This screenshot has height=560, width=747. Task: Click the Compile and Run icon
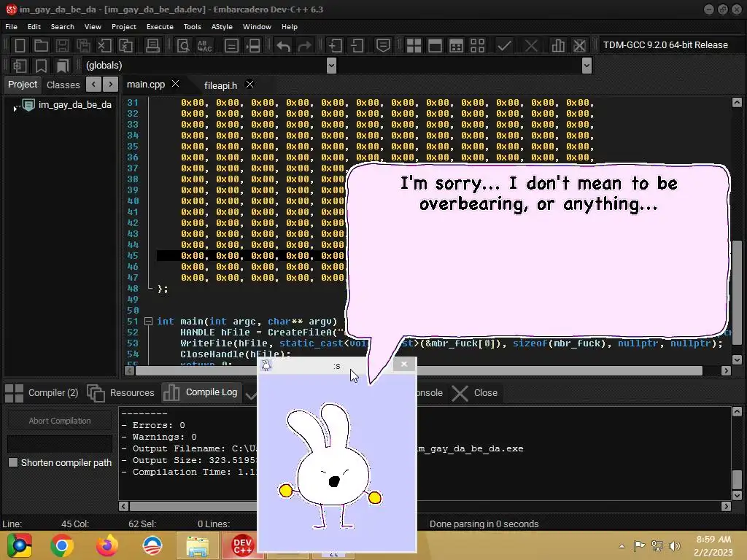[456, 46]
